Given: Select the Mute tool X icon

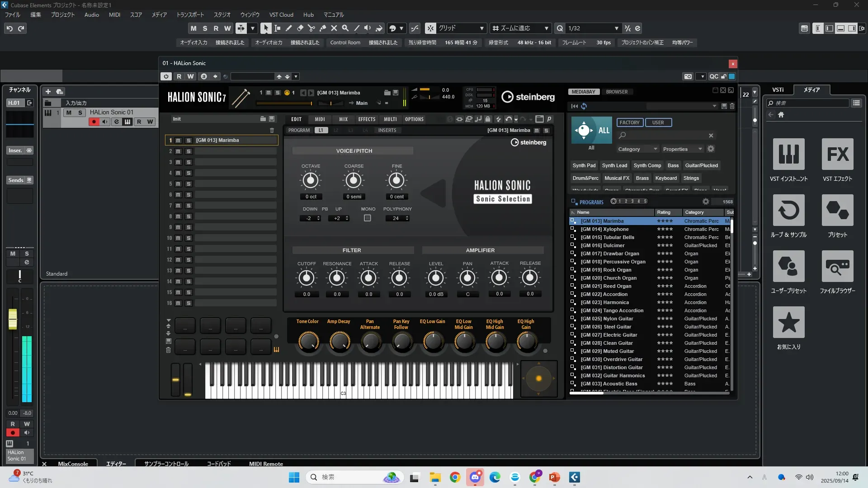Looking at the screenshot, I should (334, 28).
